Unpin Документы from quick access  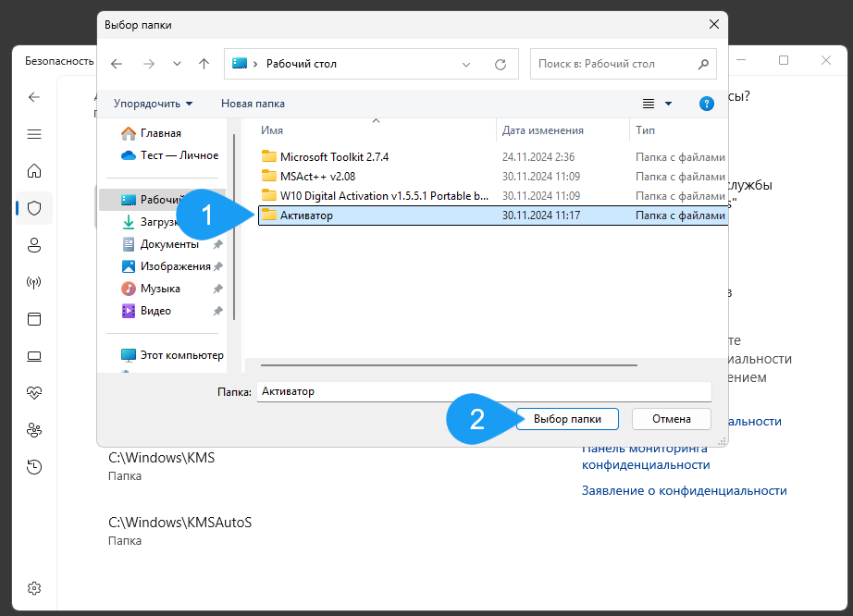[218, 243]
